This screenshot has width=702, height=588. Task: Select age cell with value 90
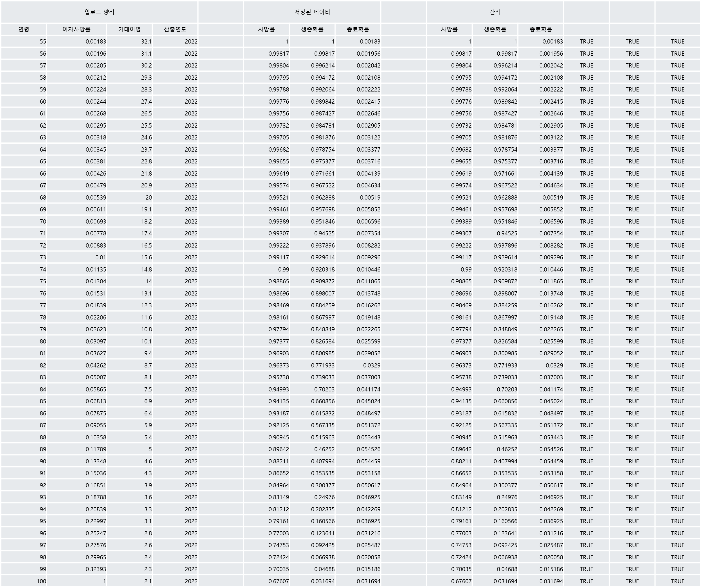(x=43, y=461)
